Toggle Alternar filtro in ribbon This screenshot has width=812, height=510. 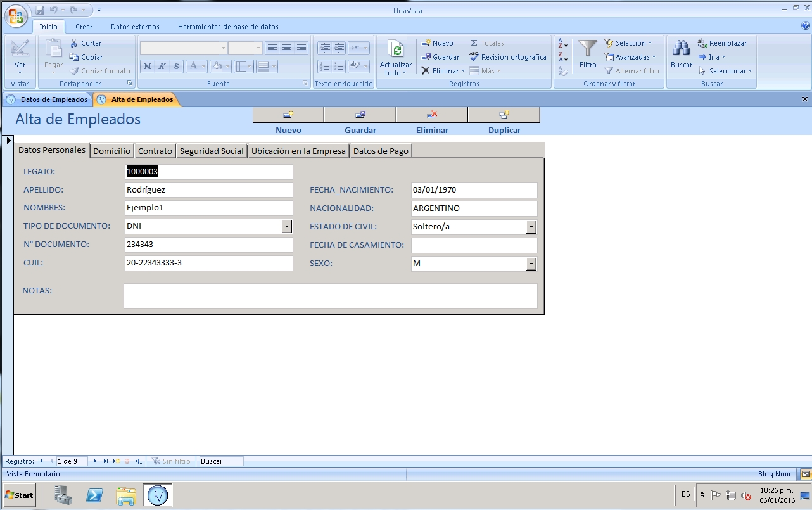(x=631, y=71)
